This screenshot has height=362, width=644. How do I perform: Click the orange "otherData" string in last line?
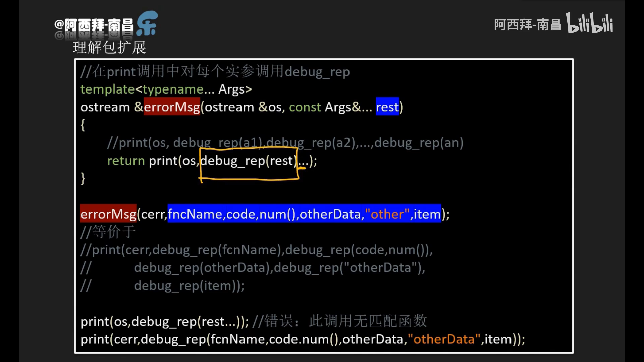[x=444, y=339]
